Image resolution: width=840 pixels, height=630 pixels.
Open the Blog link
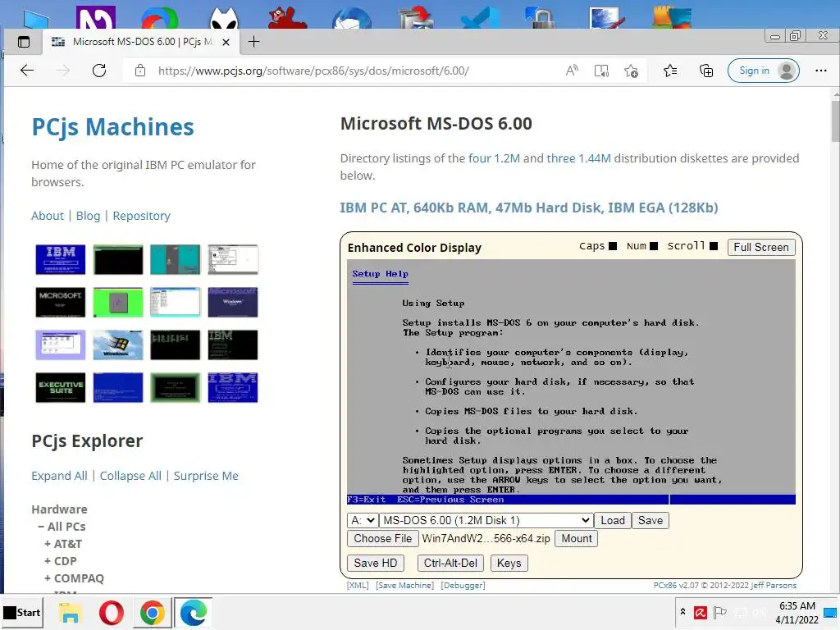point(88,216)
